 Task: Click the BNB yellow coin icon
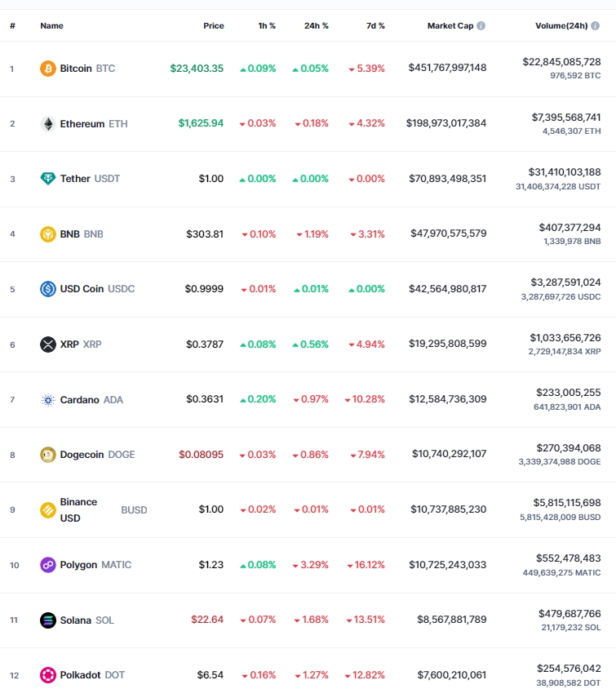tap(48, 233)
